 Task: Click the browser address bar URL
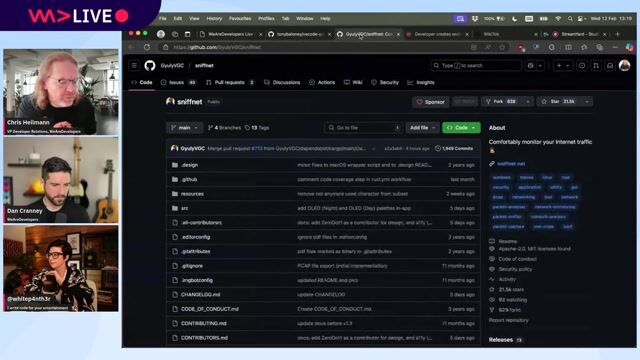[x=217, y=47]
